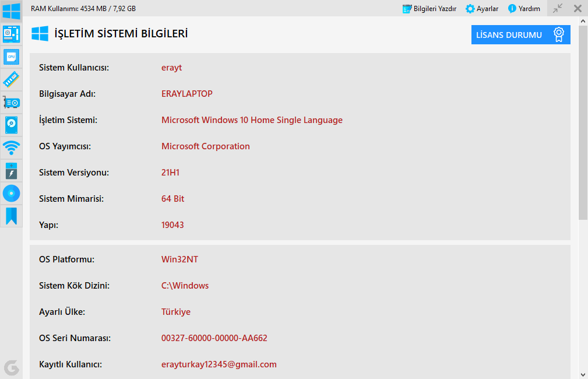Click the LİSANS DURUMU button
Screen dimensions: 588x379
(x=520, y=34)
